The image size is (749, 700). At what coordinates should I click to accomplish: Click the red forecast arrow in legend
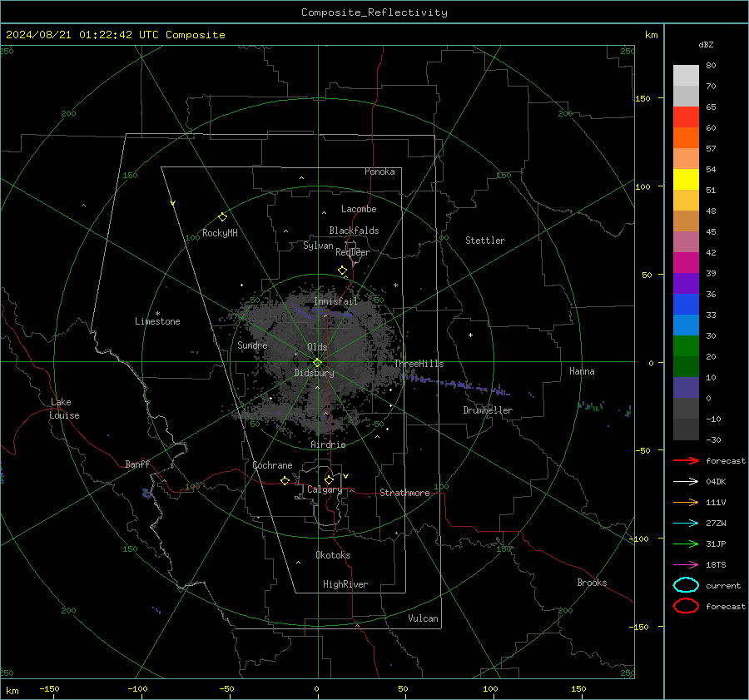(686, 460)
